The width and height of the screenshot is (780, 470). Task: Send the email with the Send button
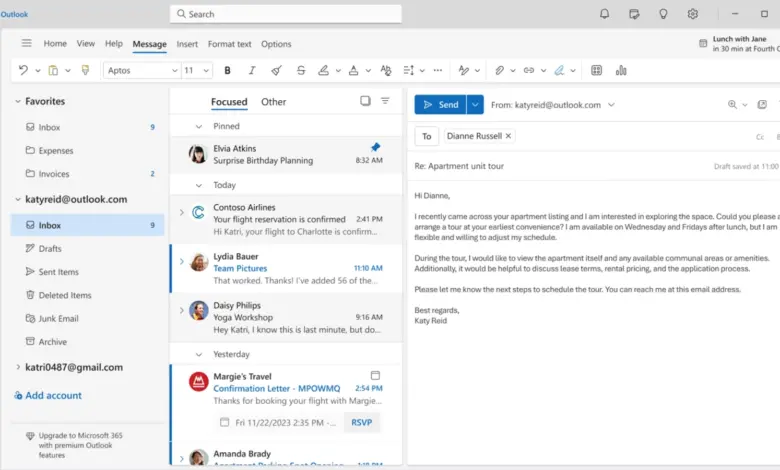pyautogui.click(x=440, y=104)
